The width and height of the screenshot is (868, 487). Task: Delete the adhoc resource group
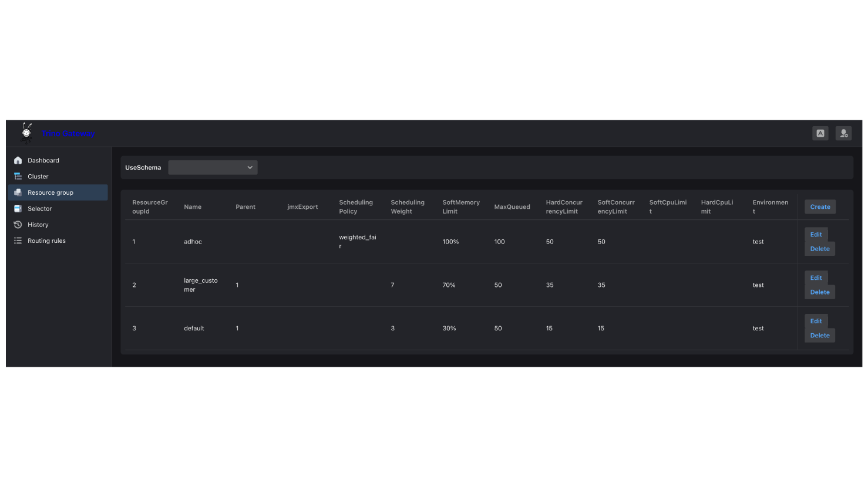[x=819, y=249]
